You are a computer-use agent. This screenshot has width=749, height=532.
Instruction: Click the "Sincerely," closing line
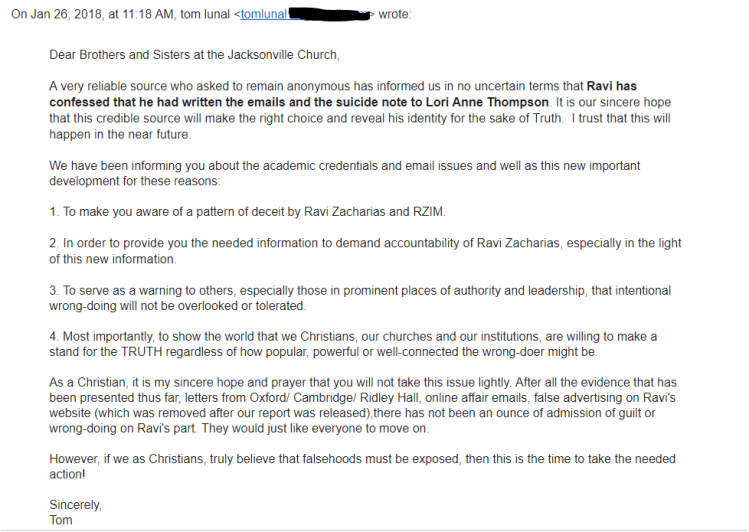(75, 505)
